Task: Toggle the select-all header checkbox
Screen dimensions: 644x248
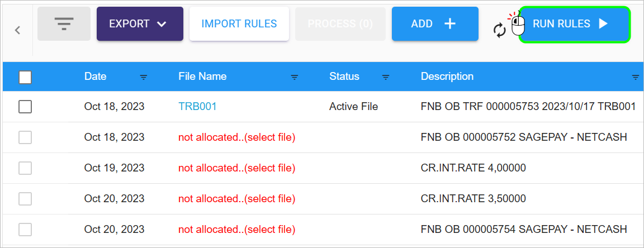Action: pos(25,77)
